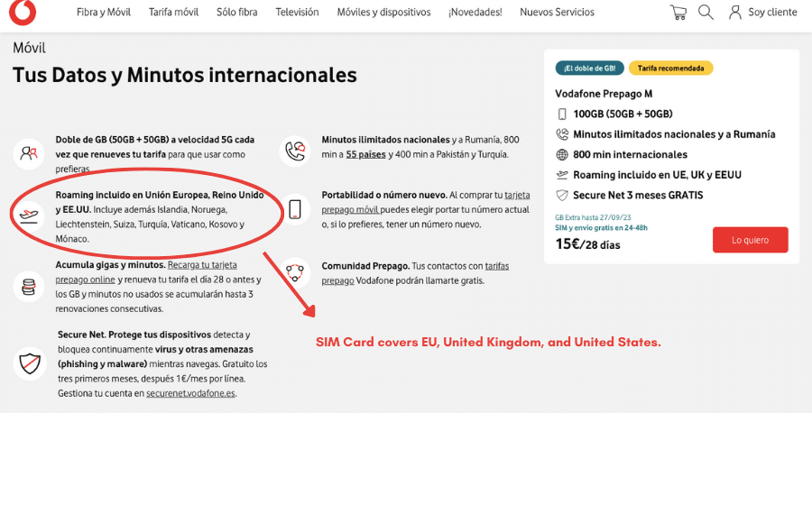The width and height of the screenshot is (812, 505).
Task: Click the ¡El doble de GB! badge
Action: [590, 69]
